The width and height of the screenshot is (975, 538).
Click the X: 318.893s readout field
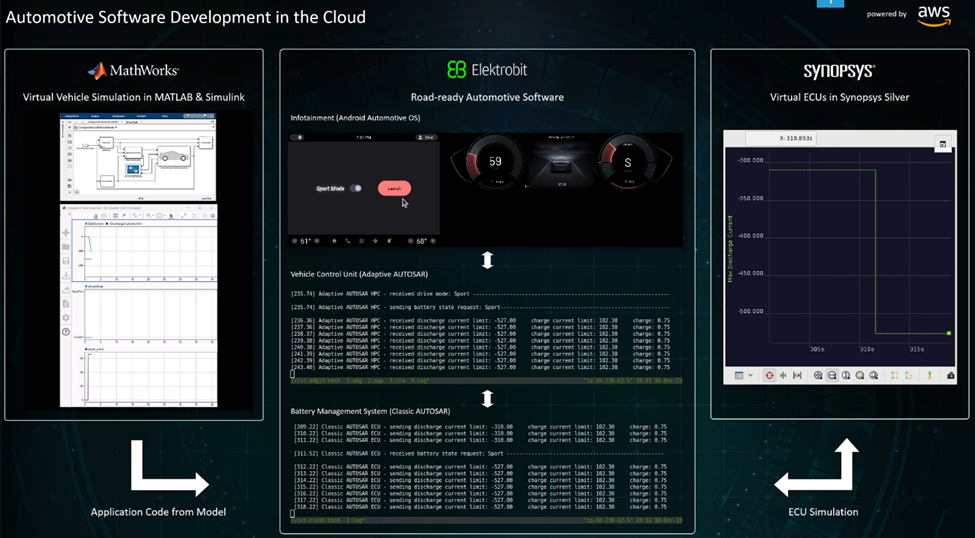[x=781, y=138]
